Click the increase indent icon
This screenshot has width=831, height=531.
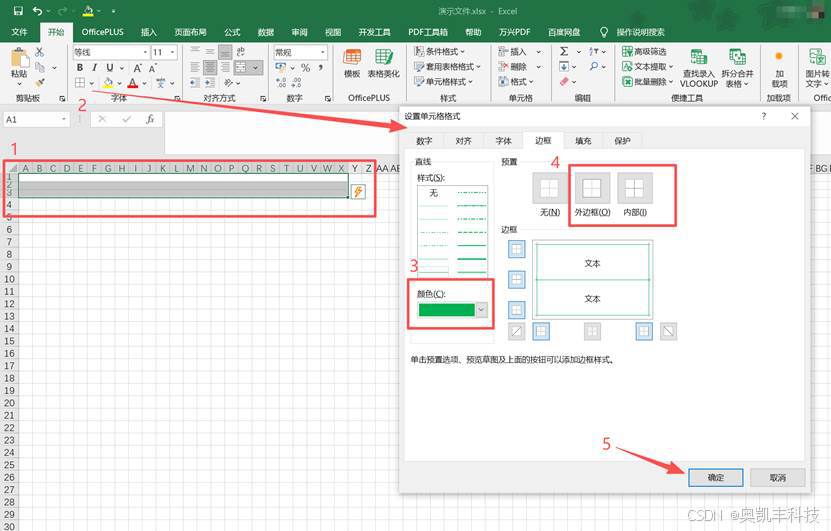[210, 83]
